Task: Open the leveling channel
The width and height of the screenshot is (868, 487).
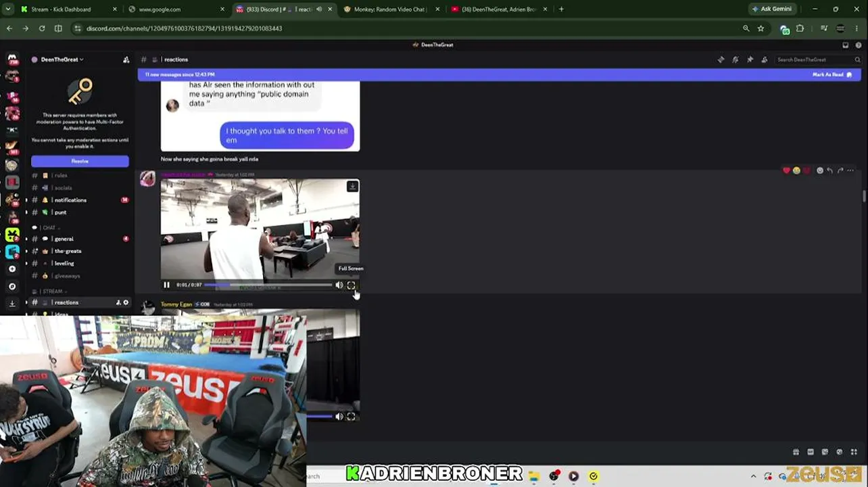Action: [x=80, y=263]
